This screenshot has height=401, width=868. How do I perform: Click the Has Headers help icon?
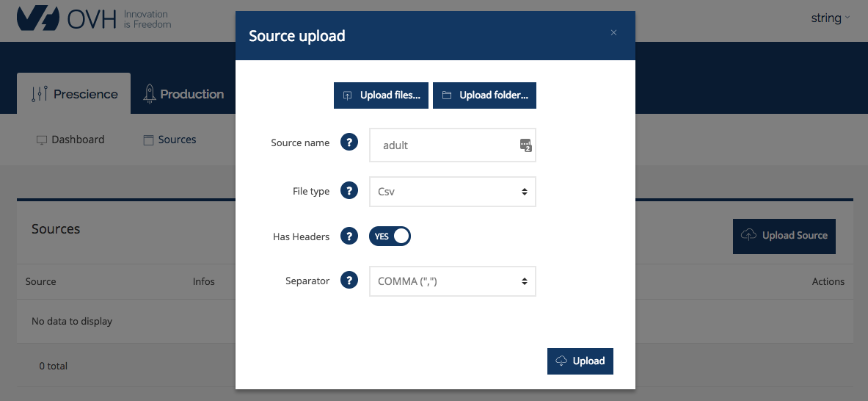(x=349, y=236)
